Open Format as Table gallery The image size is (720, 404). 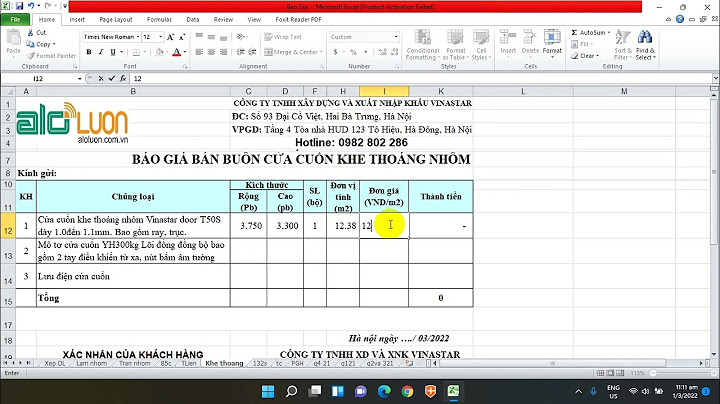point(456,45)
